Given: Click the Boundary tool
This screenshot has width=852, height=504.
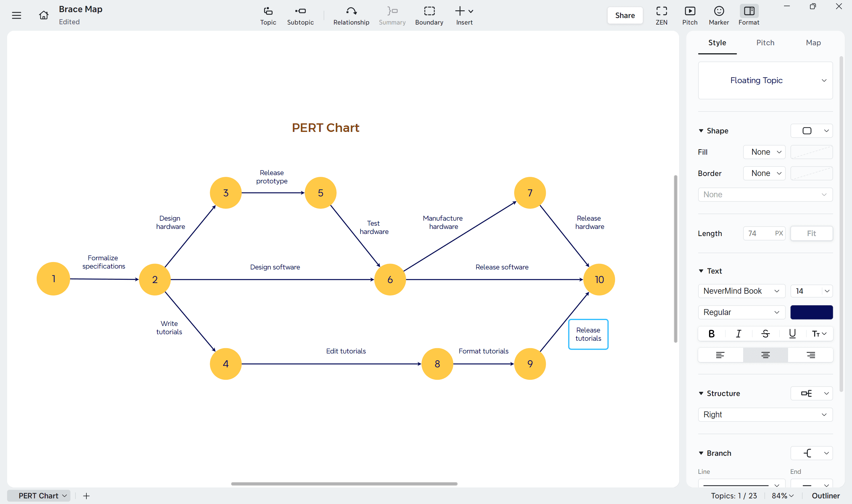Looking at the screenshot, I should 429,15.
